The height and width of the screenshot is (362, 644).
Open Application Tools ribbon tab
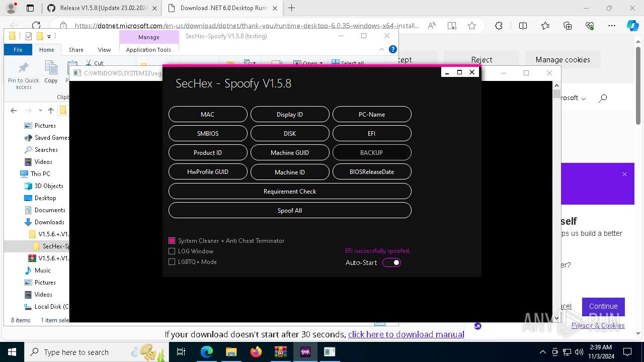point(148,50)
